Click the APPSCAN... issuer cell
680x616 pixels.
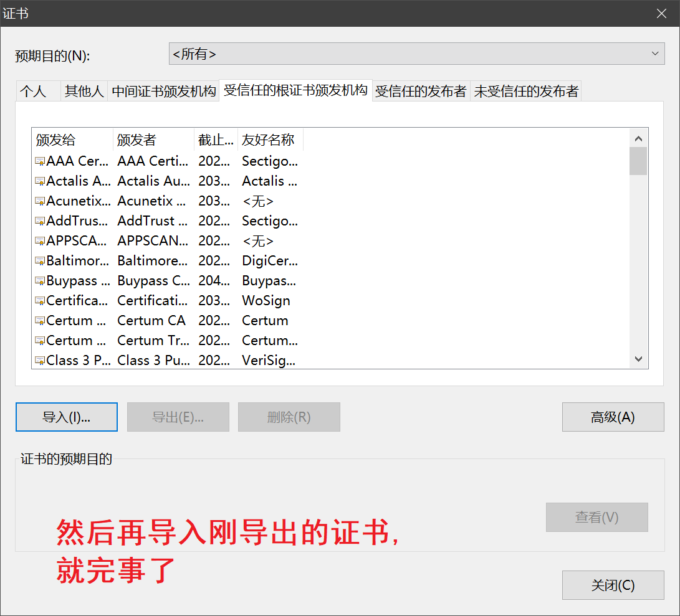tap(153, 241)
